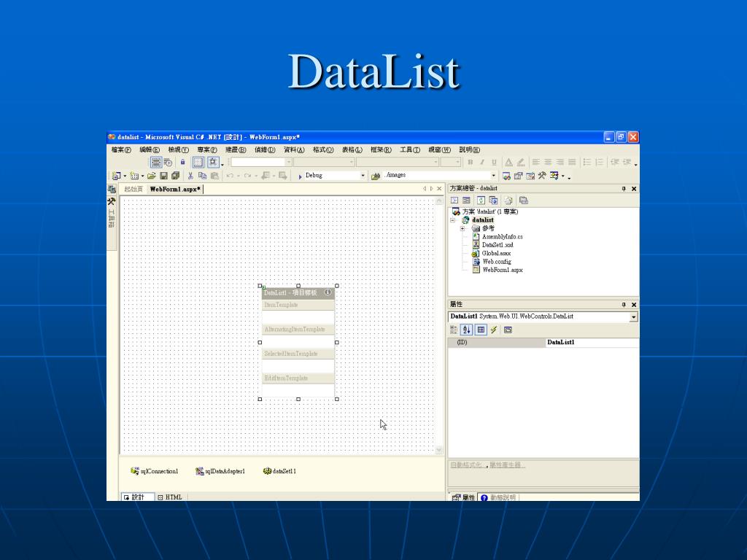
Task: Click the DataList1 smart tag info icon
Action: tap(328, 292)
